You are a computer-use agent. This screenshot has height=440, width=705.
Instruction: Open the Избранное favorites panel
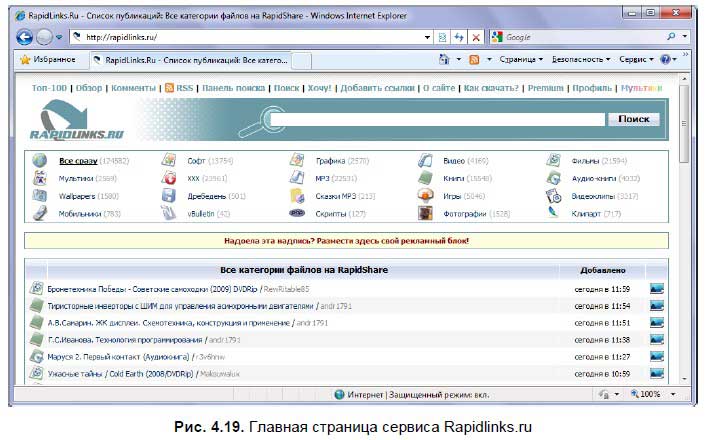pyautogui.click(x=47, y=60)
